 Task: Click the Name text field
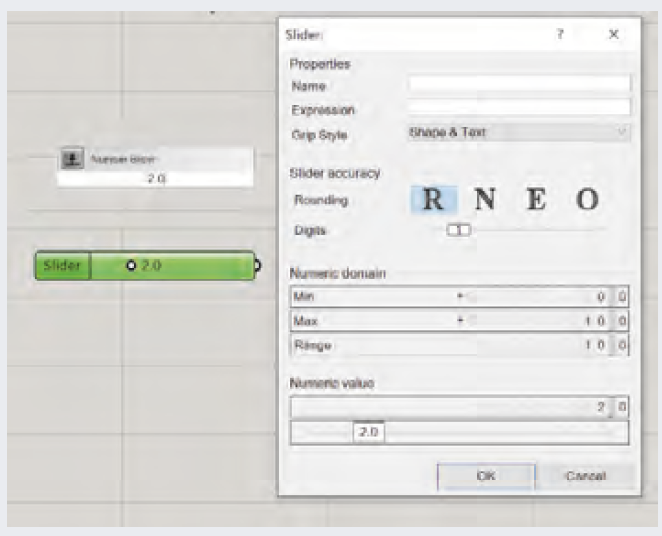coord(518,85)
